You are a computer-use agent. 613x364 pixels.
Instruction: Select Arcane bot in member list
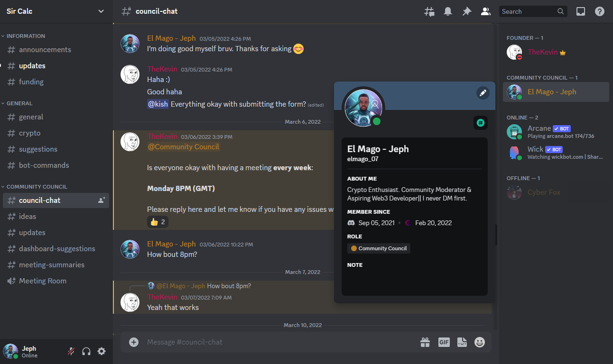point(556,132)
